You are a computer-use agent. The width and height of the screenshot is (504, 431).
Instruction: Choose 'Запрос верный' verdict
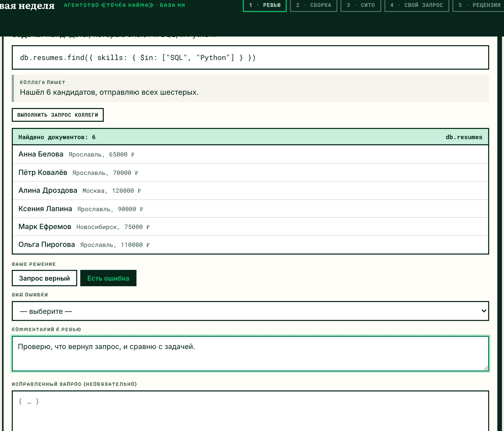(44, 278)
